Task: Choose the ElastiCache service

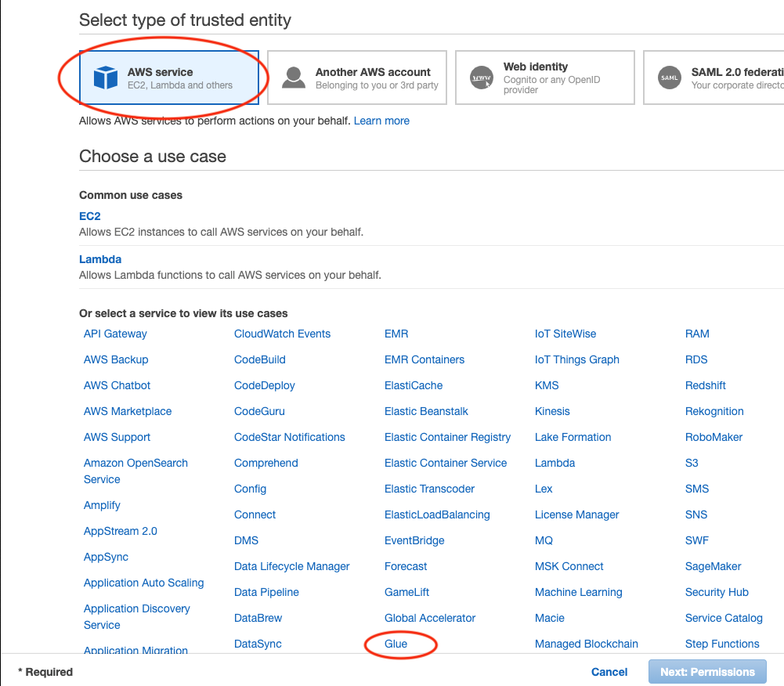Action: click(414, 385)
